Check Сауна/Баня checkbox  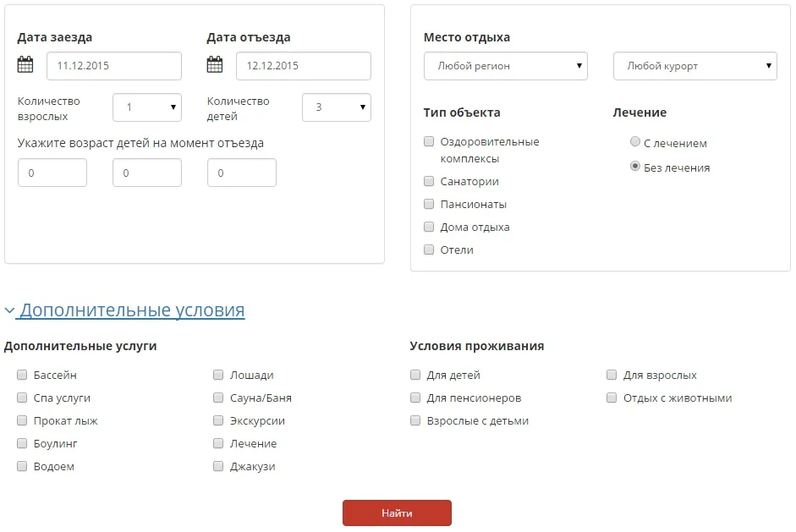(218, 398)
